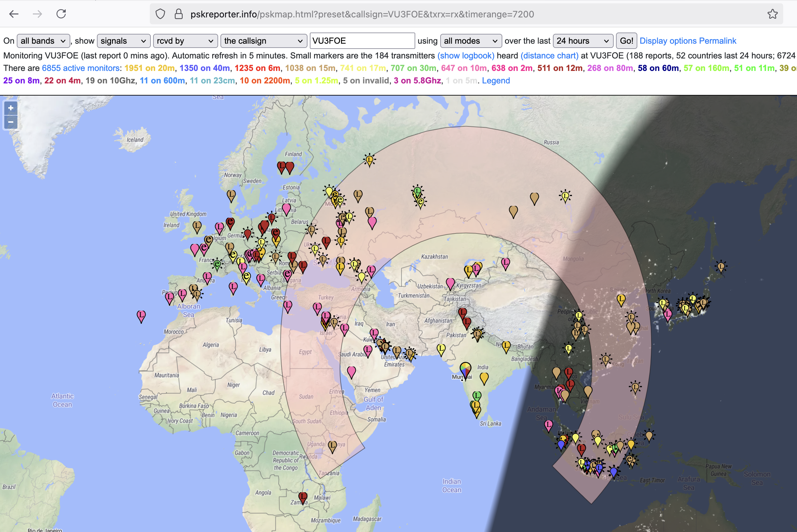Click the padlock site info icon
Viewport: 797px width, 532px height.
coord(178,14)
